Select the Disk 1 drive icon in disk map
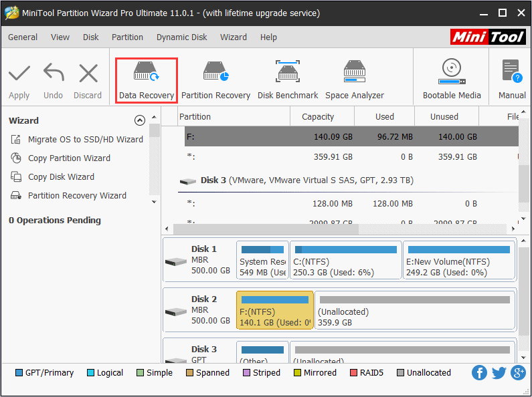 [x=176, y=261]
